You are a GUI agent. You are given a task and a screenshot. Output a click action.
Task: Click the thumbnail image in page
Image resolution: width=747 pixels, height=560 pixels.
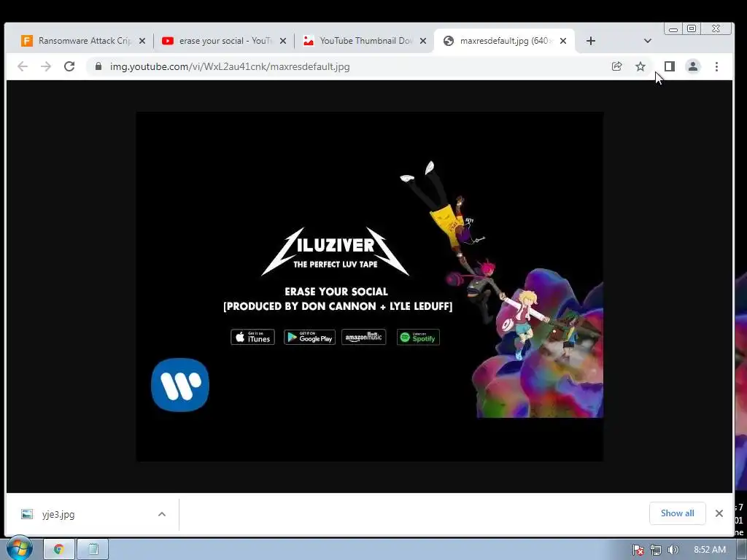point(370,286)
